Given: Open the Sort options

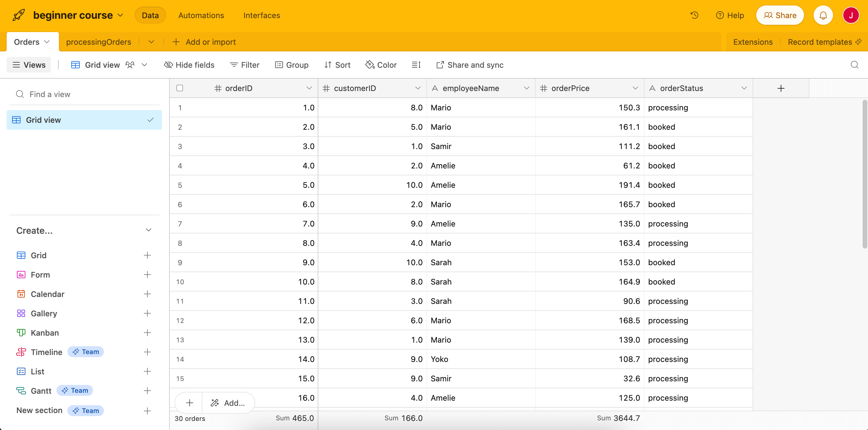Looking at the screenshot, I should click(337, 65).
